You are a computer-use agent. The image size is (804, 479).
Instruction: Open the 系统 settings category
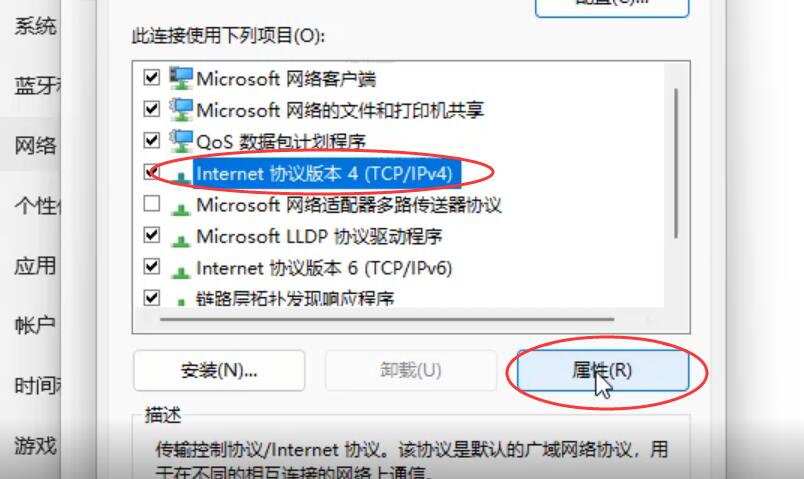coord(35,26)
